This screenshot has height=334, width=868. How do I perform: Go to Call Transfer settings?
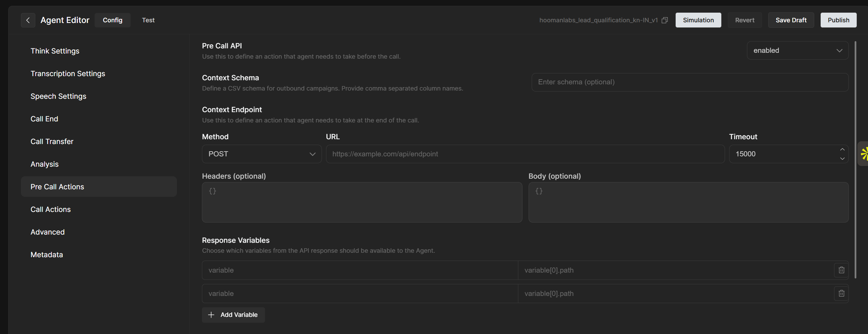[52, 142]
